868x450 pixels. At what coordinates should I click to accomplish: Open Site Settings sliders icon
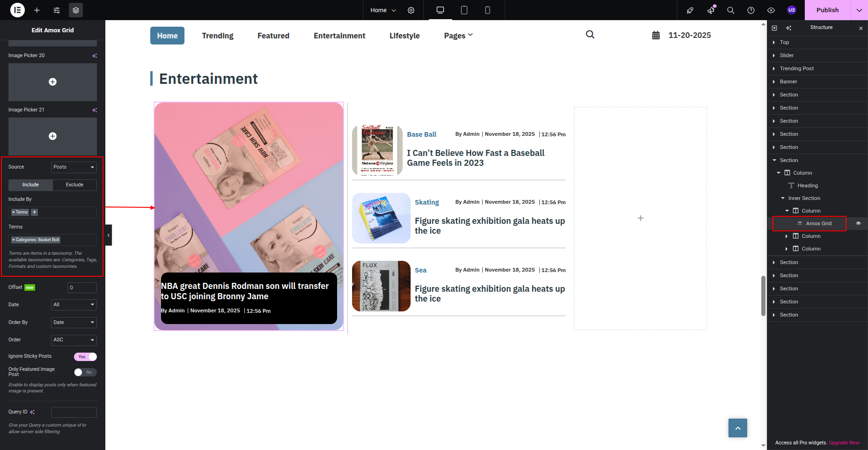(x=57, y=10)
